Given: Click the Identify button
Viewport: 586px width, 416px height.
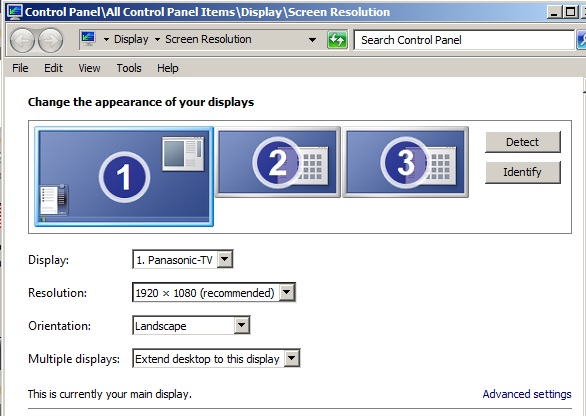Looking at the screenshot, I should pyautogui.click(x=523, y=172).
